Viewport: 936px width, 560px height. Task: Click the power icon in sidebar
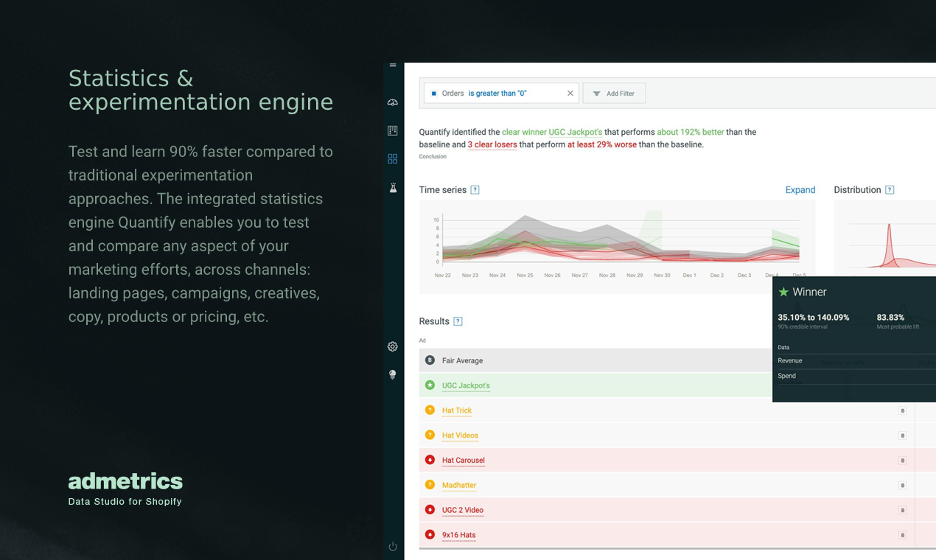(x=393, y=546)
